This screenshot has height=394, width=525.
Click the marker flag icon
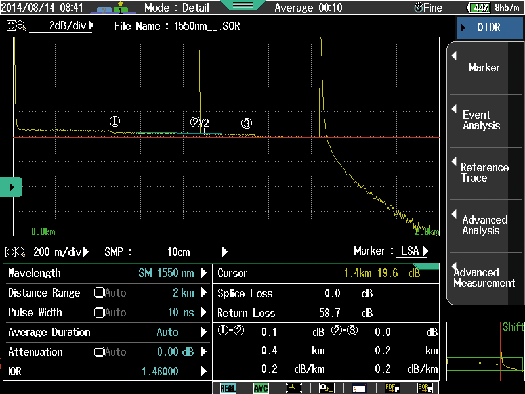point(326,388)
